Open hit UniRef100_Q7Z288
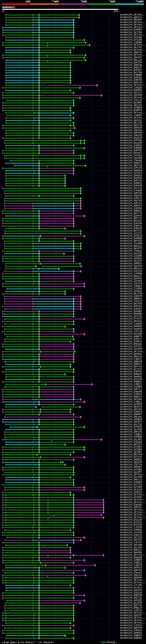Image resolution: width=146 pixels, height=644 pixels. click(131, 40)
